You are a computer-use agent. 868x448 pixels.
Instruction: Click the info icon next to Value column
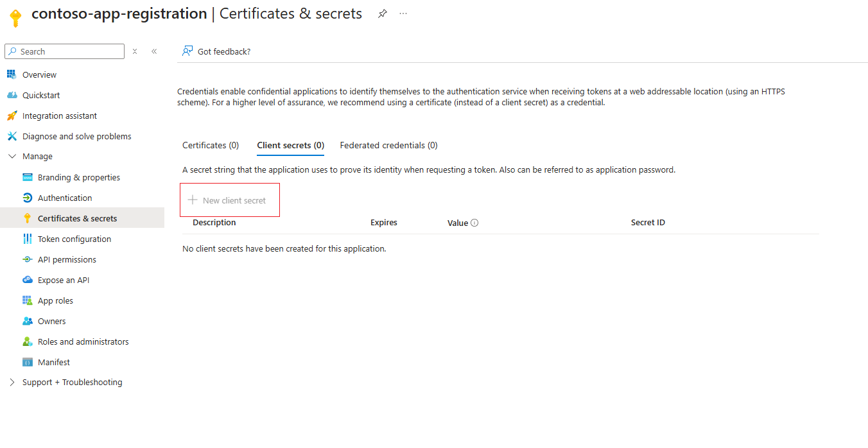pos(474,223)
